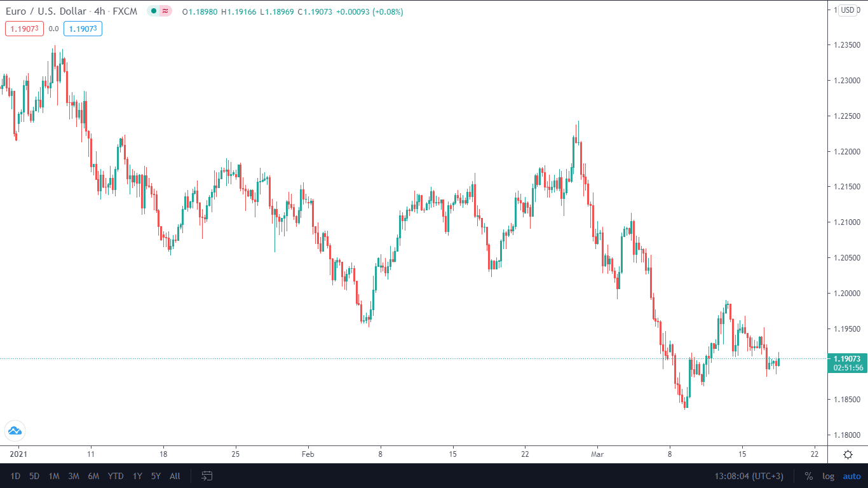This screenshot has height=488, width=868.
Task: Open timezone menu showing 13:08:04 (UTC+3)
Action: (750, 476)
